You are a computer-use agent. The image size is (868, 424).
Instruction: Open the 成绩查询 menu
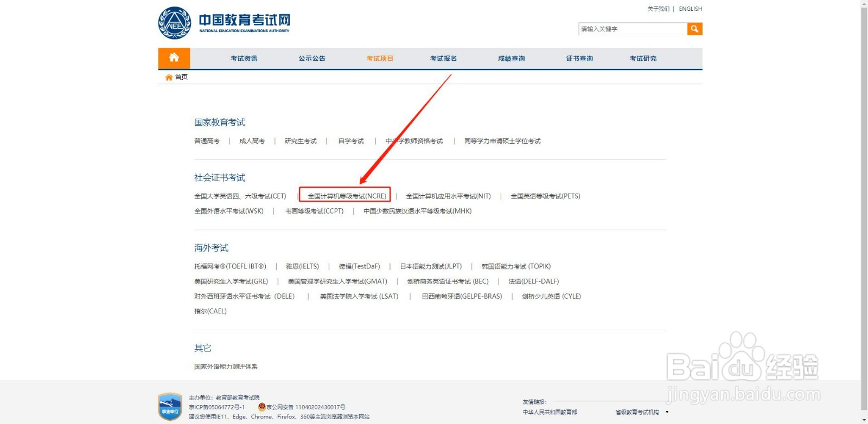(x=512, y=59)
